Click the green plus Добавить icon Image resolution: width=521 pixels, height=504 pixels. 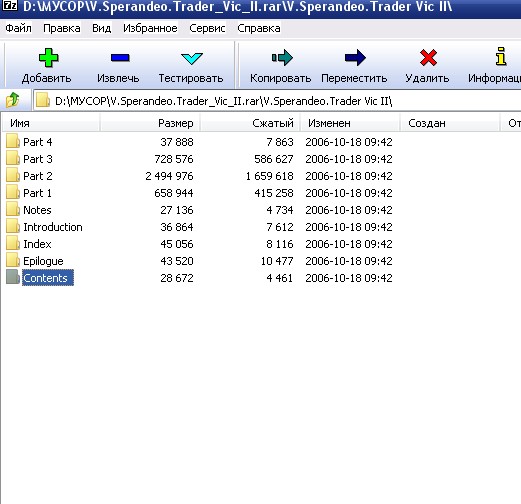click(x=48, y=58)
